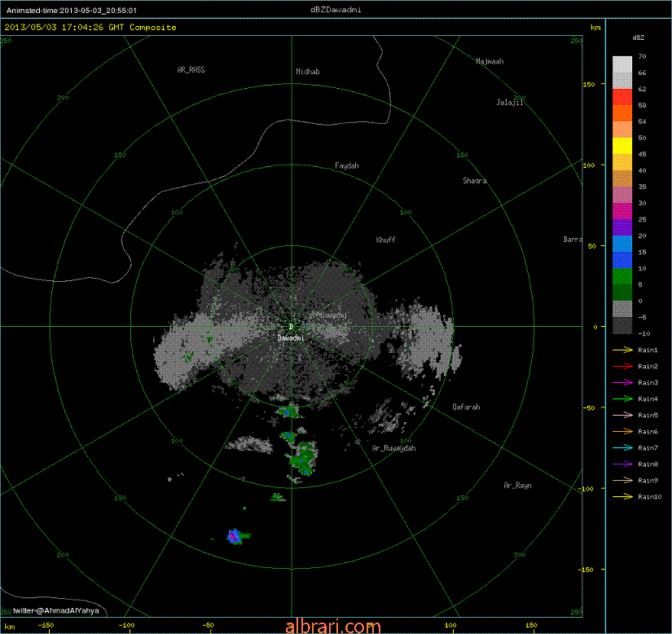672x634 pixels.
Task: Click the 70 value in the dBZ legend
Action: click(642, 56)
